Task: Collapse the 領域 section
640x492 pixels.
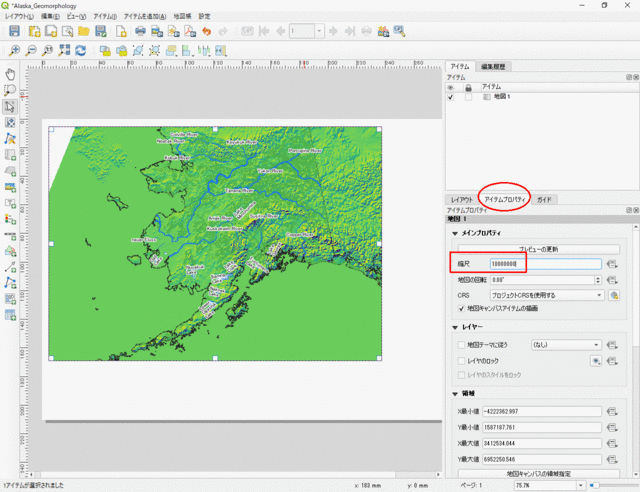Action: point(455,394)
